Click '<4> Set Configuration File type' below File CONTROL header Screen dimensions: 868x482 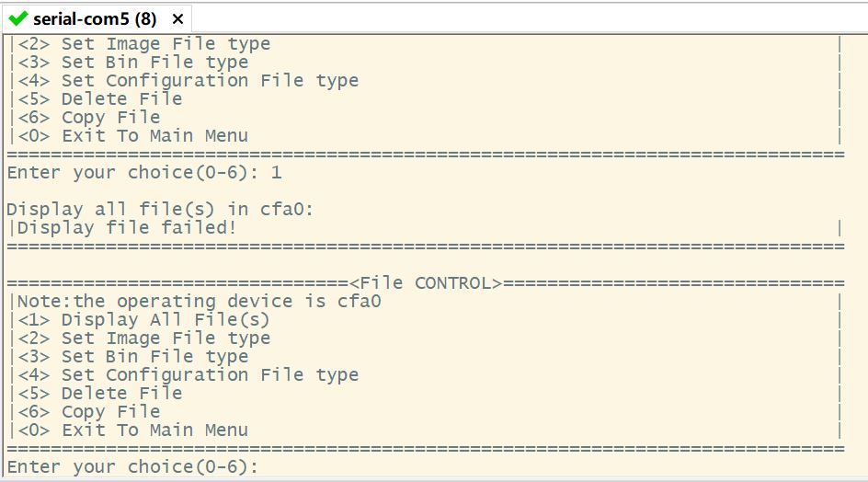pos(188,374)
